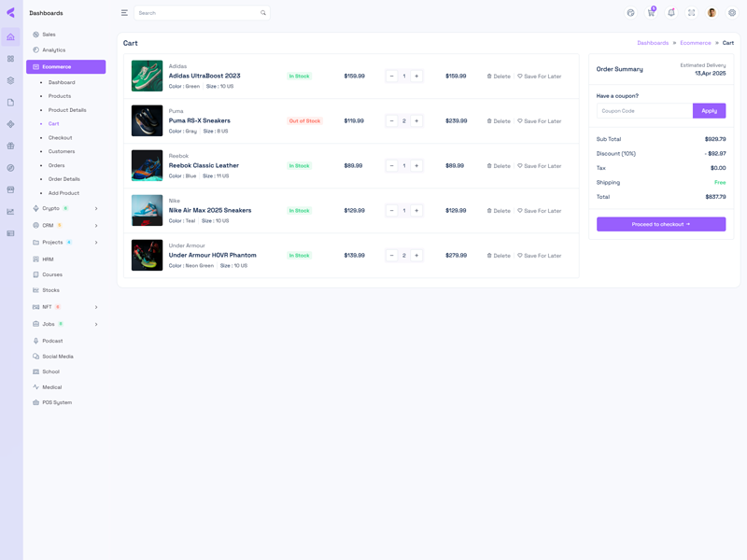Screen dimensions: 747x560
Task: Open the settings gear in top bar
Action: click(732, 13)
